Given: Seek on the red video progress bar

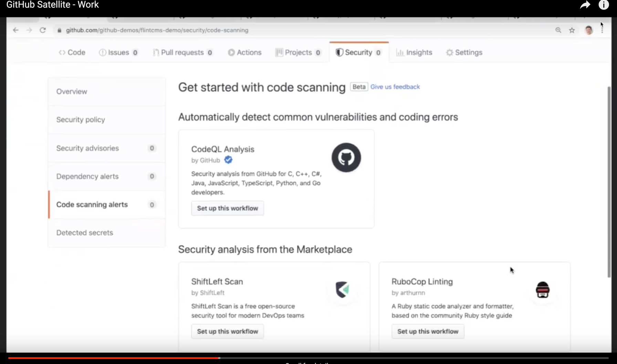Looking at the screenshot, I should point(114,358).
